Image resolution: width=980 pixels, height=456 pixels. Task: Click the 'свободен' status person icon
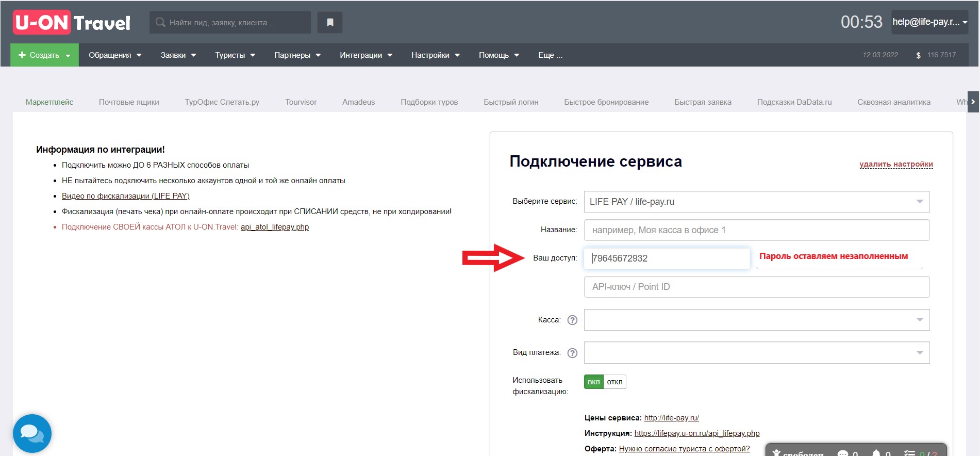[x=776, y=453]
